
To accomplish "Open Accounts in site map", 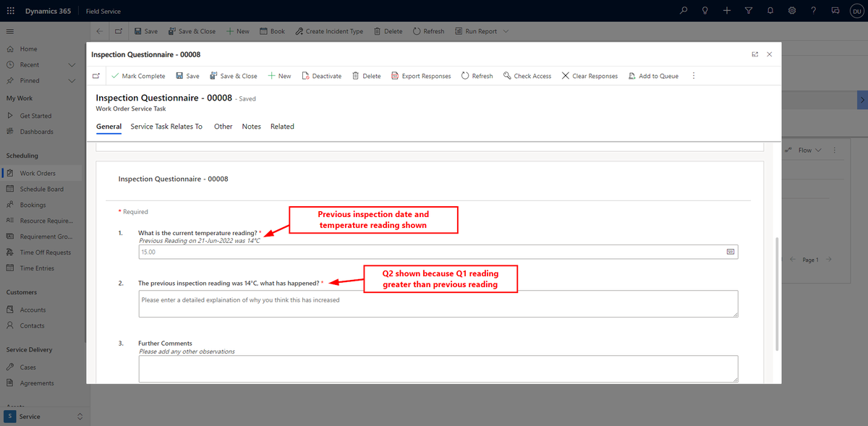I will [33, 310].
